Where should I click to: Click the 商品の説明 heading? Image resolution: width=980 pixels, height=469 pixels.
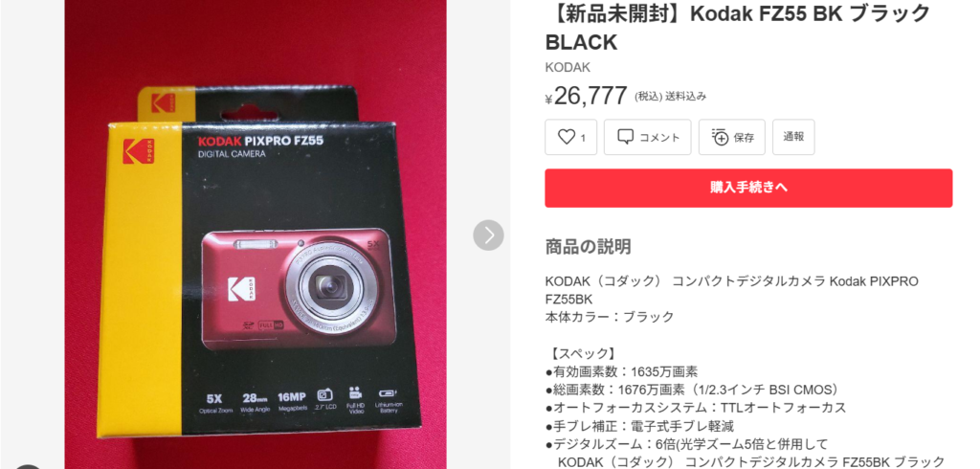588,246
